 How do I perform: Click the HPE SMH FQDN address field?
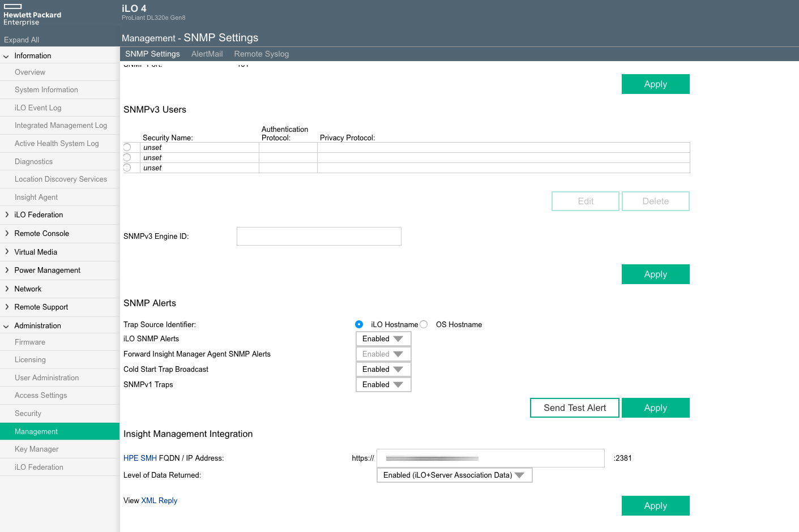[x=490, y=458]
